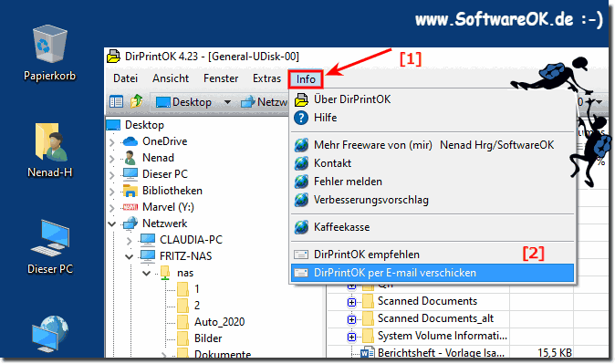Click the mail icon beside DirPrintOK empfehlen
This screenshot has height=364, width=615.
(301, 255)
